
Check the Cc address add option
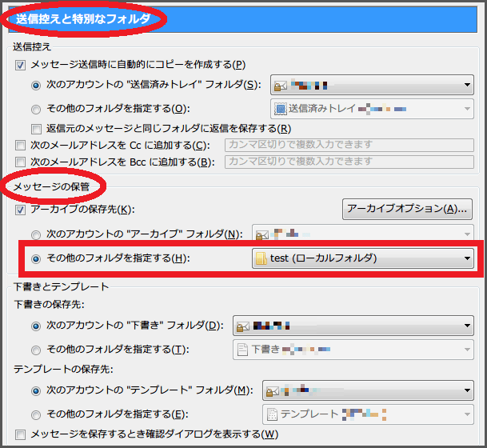(x=21, y=145)
